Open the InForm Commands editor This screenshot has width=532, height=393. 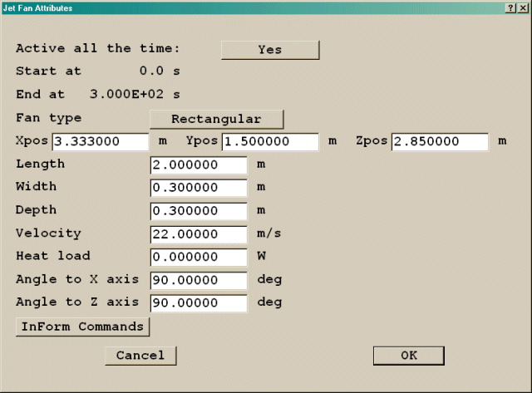pyautogui.click(x=82, y=327)
